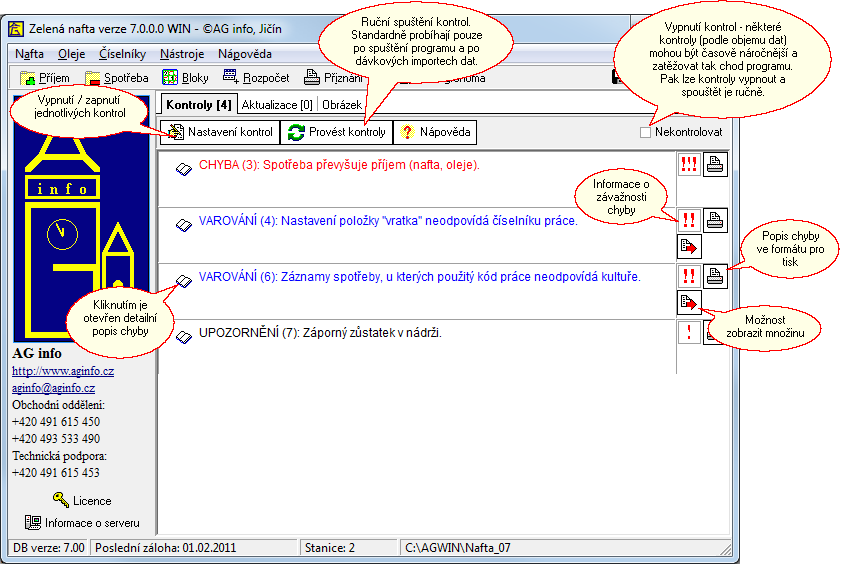The height and width of the screenshot is (564, 841).
Task: Open detail book icon for VAROVÁNÍ (4)
Action: 184,225
